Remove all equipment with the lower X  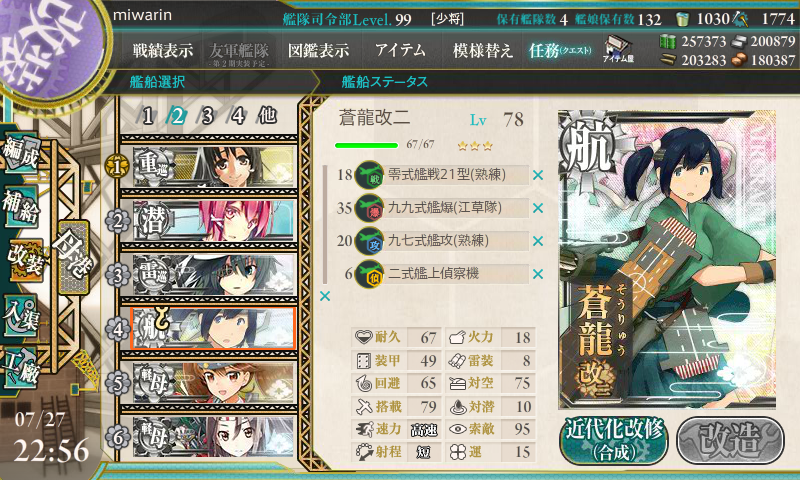325,296
